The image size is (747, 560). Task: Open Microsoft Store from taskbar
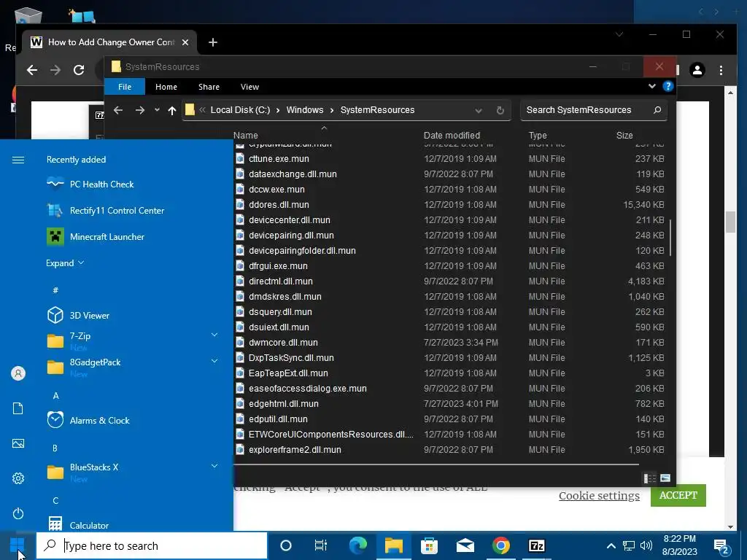point(429,545)
